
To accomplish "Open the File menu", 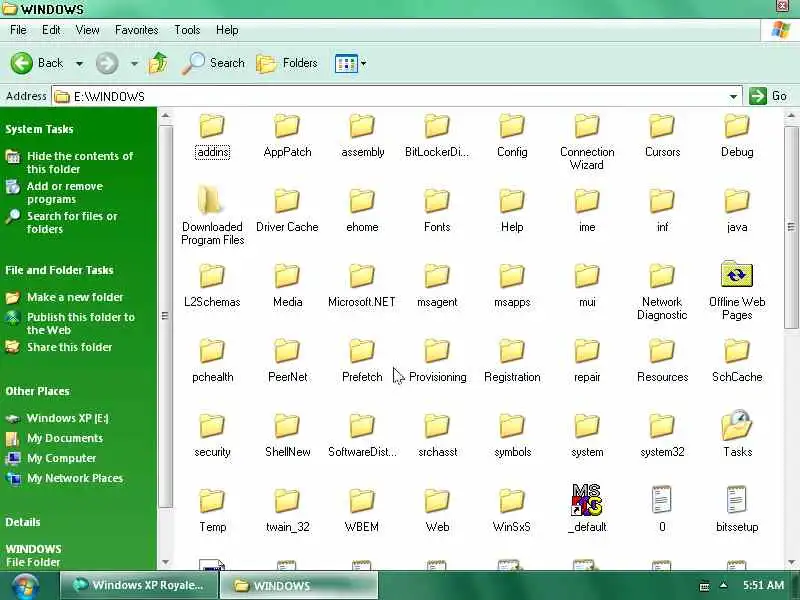I will click(18, 30).
